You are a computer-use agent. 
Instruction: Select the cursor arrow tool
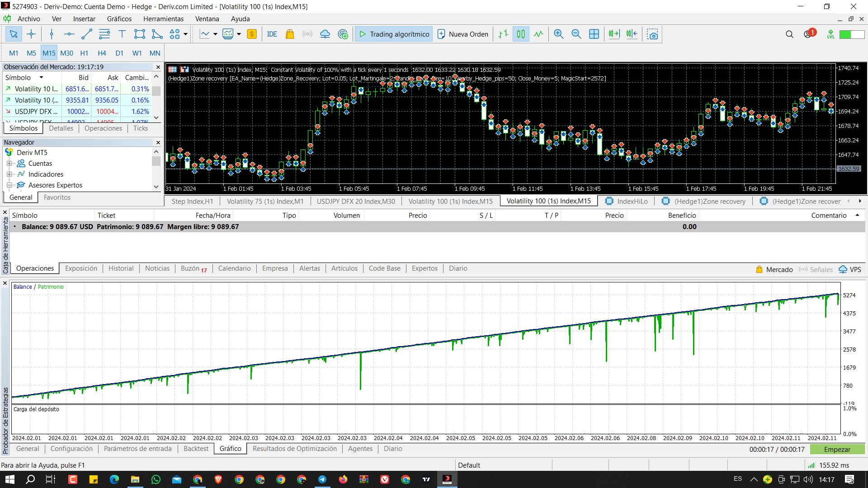[x=14, y=34]
